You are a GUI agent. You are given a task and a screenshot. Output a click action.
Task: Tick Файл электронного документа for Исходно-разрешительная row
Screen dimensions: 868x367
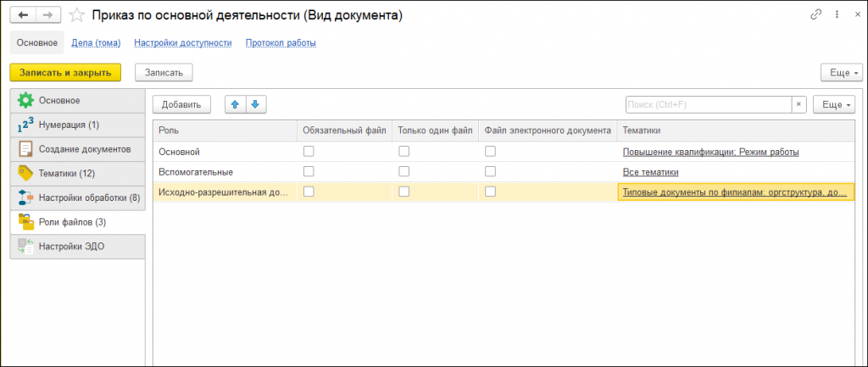(x=490, y=192)
